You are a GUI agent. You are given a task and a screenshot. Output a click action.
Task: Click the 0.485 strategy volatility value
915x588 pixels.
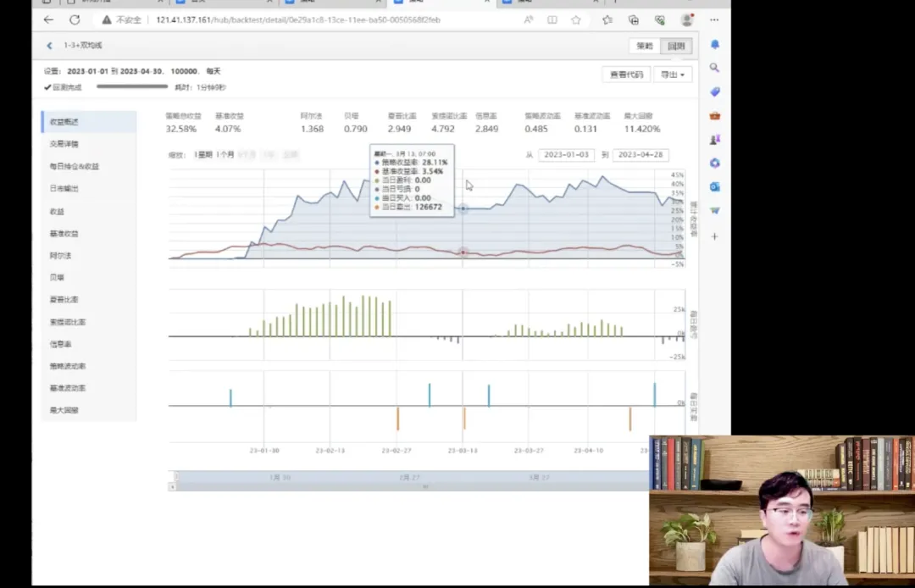click(x=536, y=129)
